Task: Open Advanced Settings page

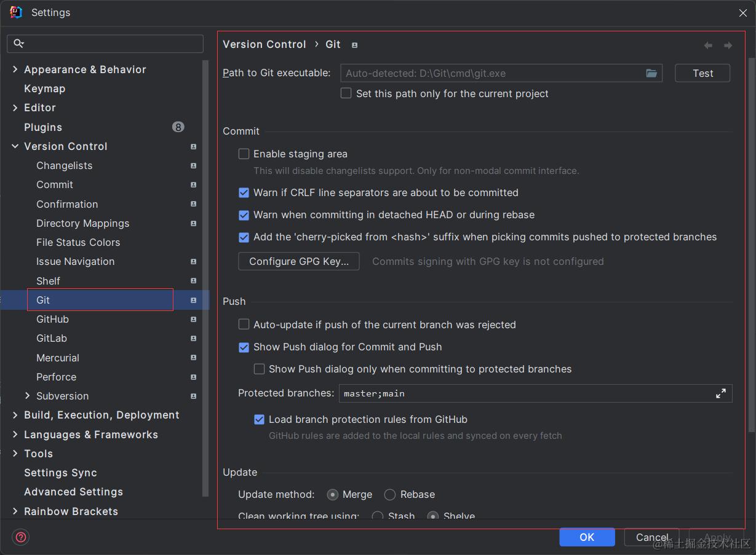Action: click(73, 492)
